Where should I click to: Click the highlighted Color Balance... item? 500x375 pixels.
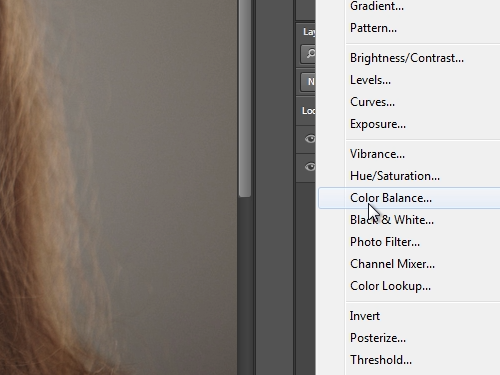tap(409, 198)
